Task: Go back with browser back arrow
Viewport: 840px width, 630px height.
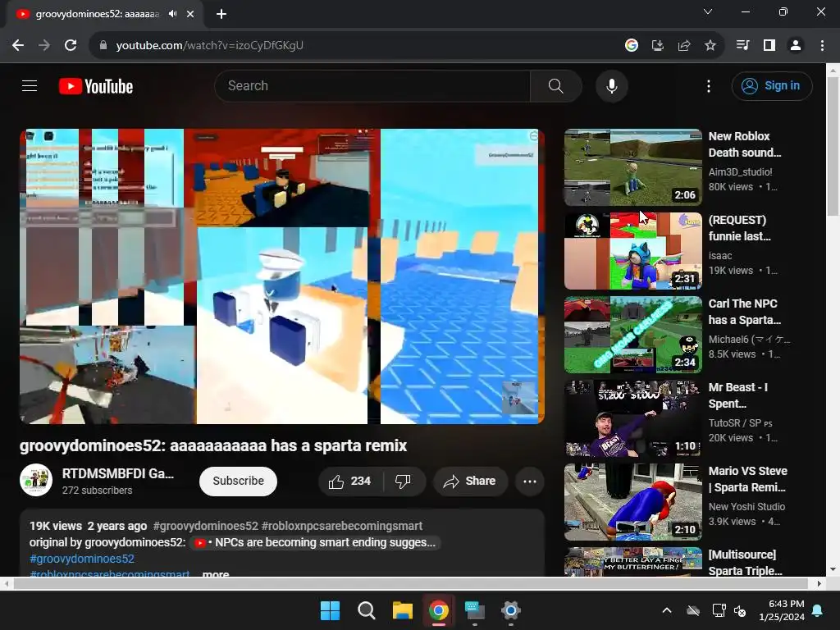Action: [18, 46]
